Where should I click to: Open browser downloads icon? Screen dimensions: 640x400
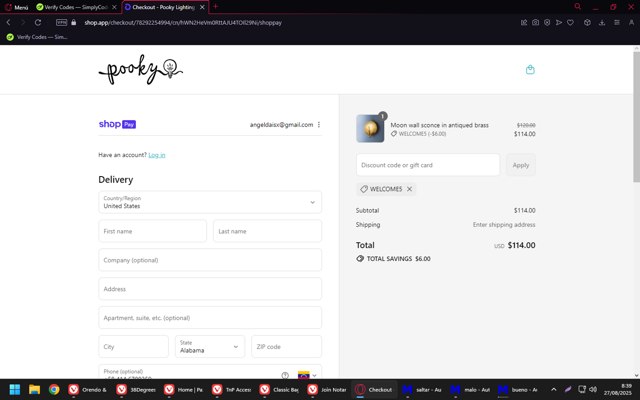(602, 22)
